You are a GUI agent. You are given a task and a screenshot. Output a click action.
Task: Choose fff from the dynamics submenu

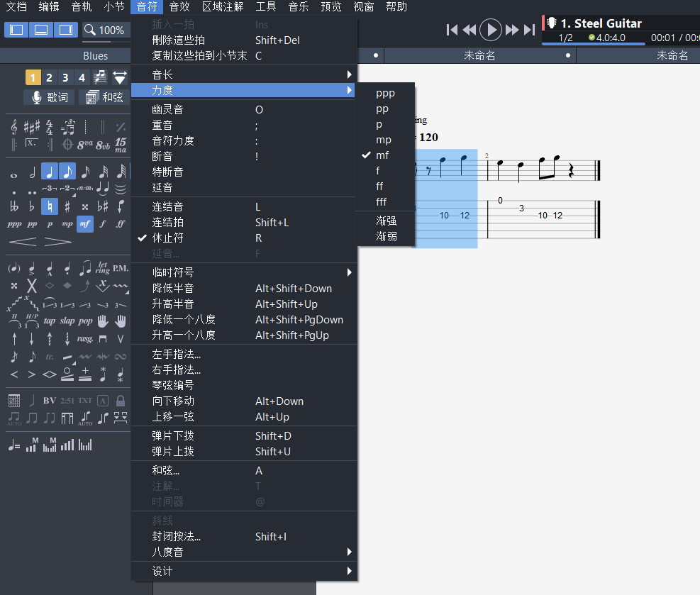(x=382, y=201)
